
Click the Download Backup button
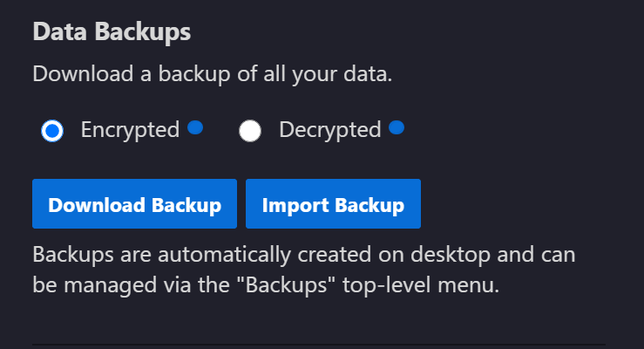(x=135, y=203)
